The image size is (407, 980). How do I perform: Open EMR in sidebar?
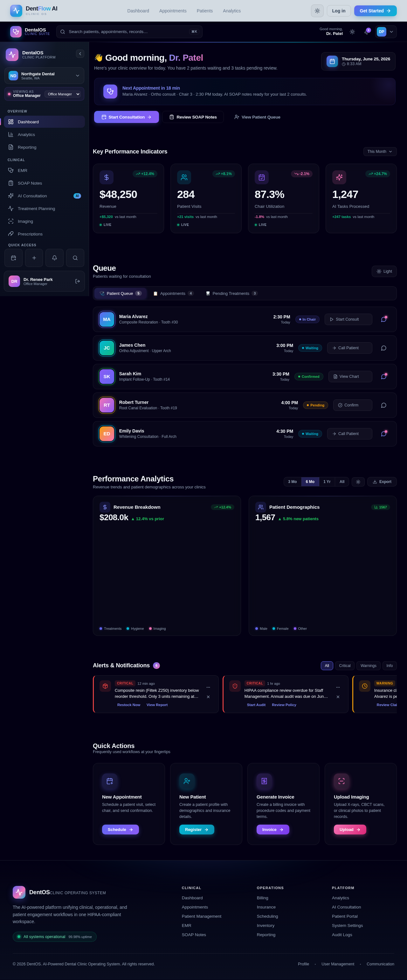tap(44, 170)
